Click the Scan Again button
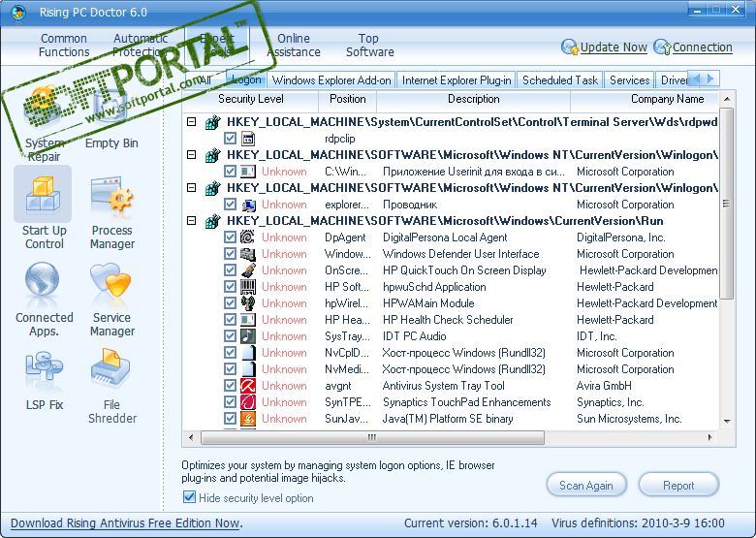This screenshot has height=538, width=756. (586, 485)
